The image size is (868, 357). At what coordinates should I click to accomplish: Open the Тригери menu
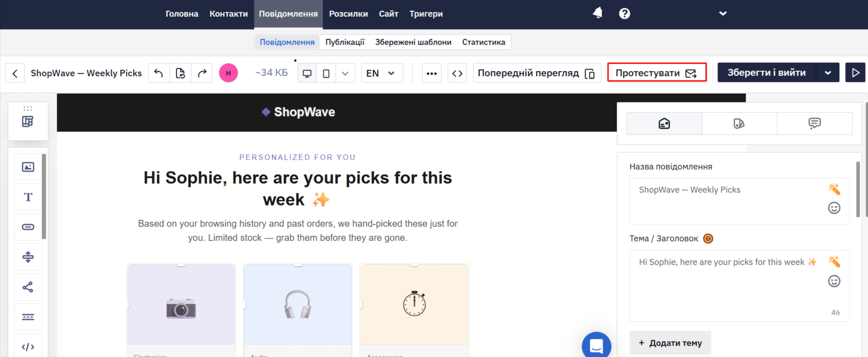(x=426, y=14)
